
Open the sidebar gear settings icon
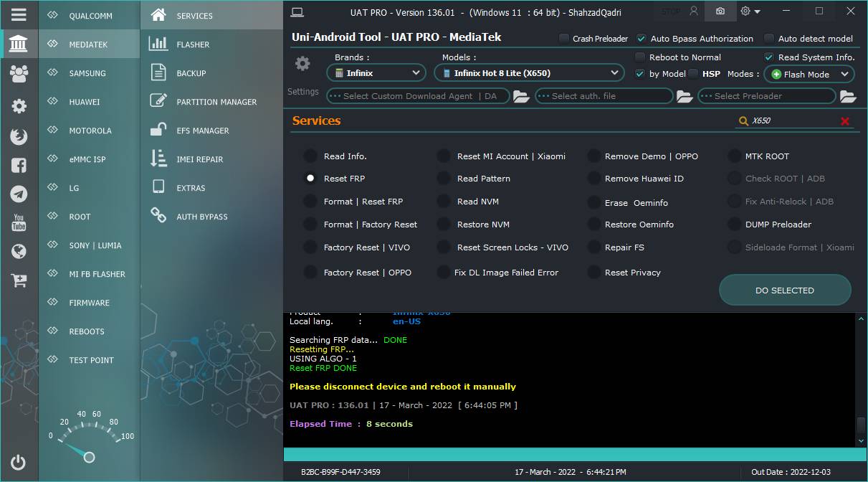tap(19, 106)
